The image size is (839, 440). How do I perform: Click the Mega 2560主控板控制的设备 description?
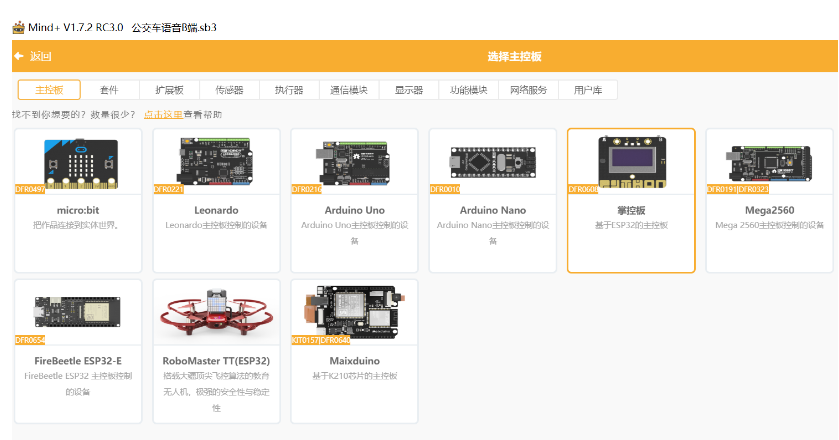[x=769, y=225]
